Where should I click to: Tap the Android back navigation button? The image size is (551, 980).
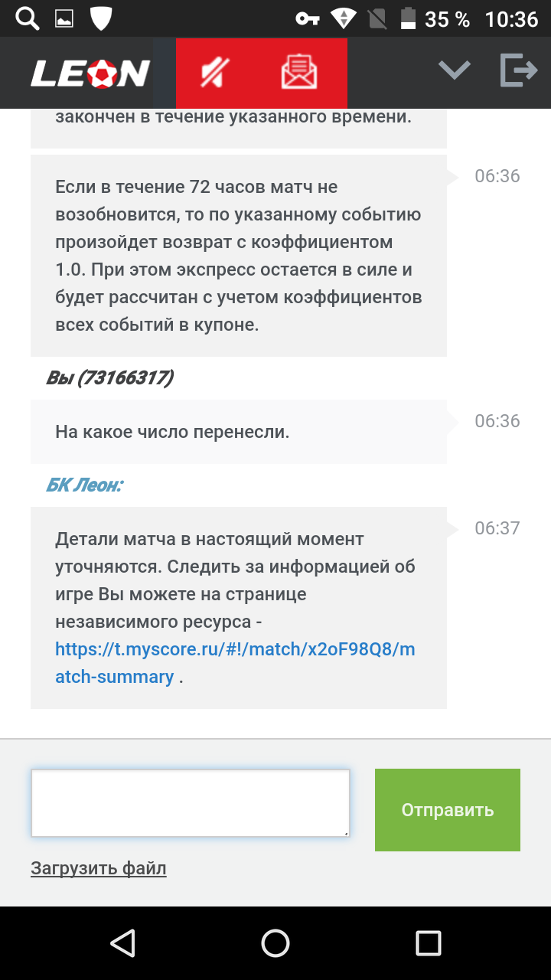point(122,943)
